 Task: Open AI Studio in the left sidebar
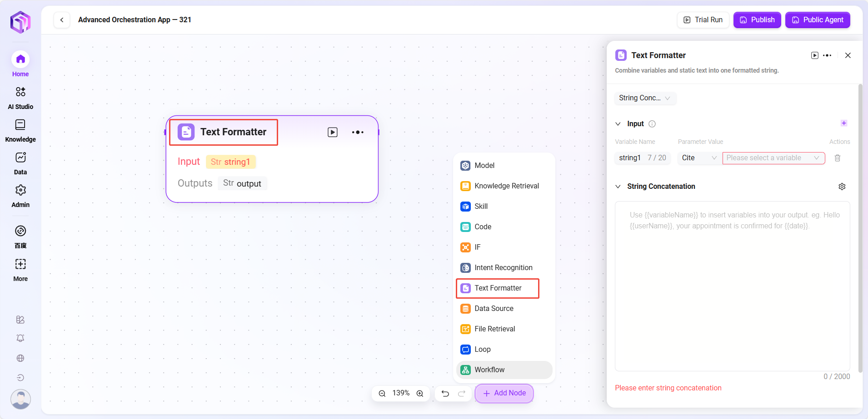tap(20, 98)
